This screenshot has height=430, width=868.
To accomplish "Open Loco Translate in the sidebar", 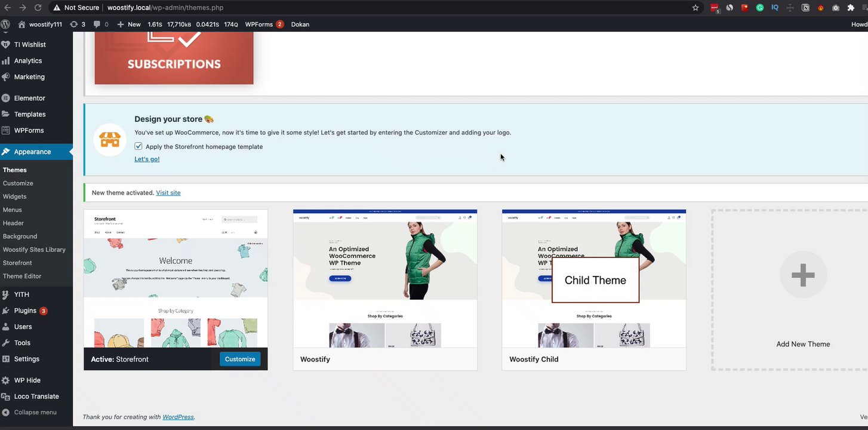I will (x=36, y=397).
